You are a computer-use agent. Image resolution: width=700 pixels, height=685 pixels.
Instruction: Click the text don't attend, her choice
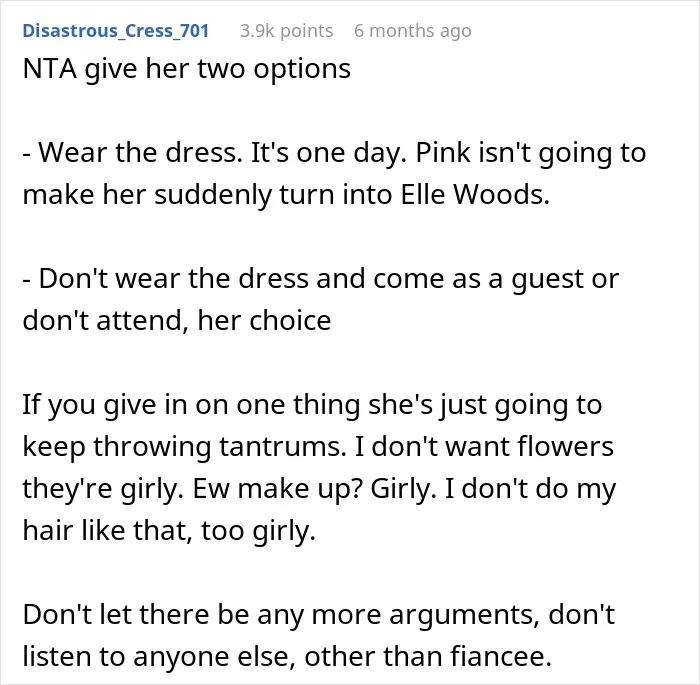click(x=177, y=320)
